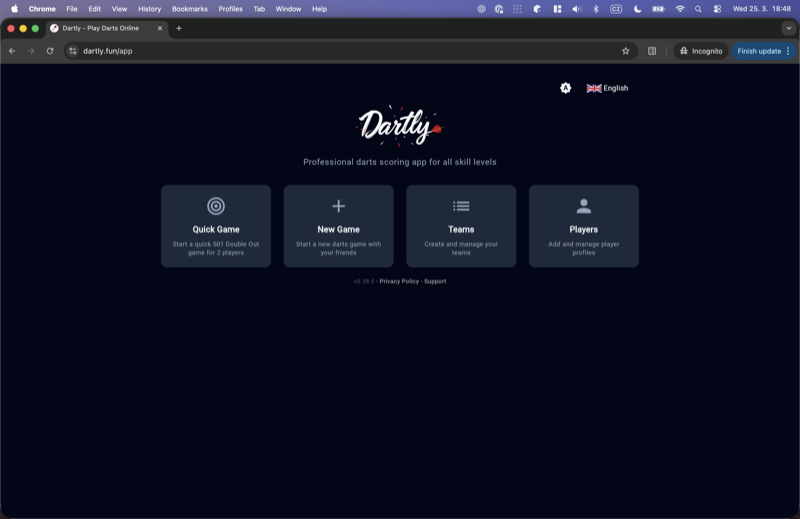Screen dimensions: 800x519
Task: Expand the tab search dropdown arrow
Action: [x=789, y=29]
